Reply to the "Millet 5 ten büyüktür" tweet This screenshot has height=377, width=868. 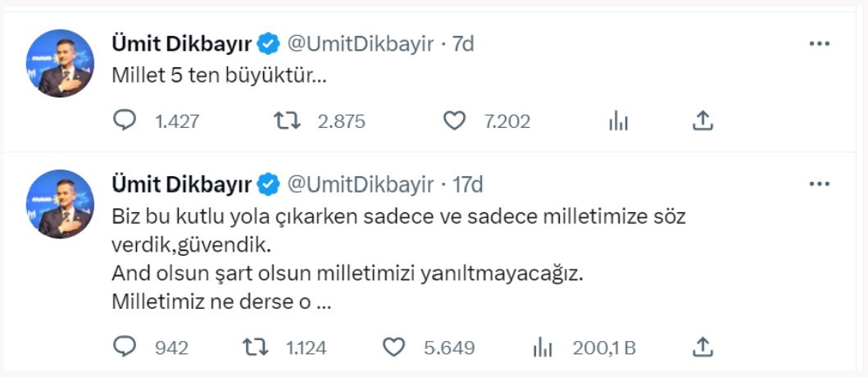click(125, 122)
